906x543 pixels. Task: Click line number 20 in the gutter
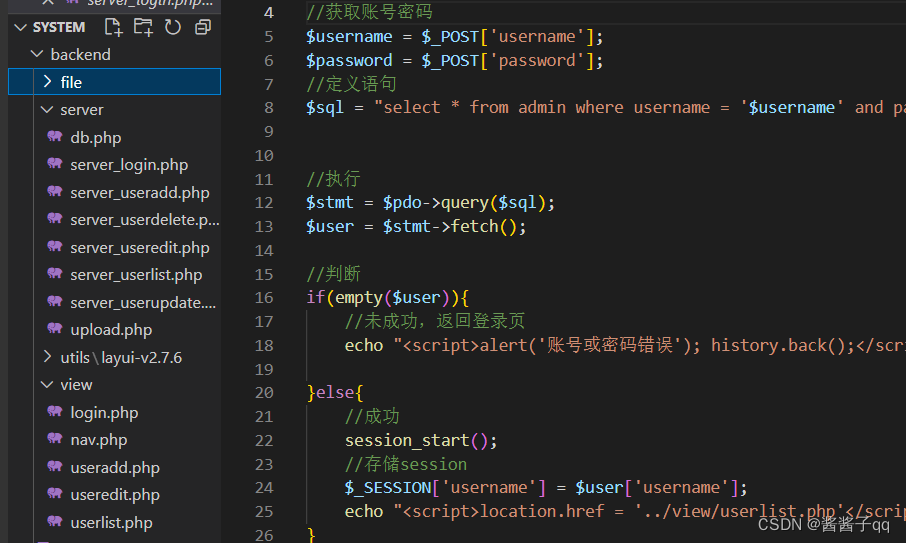[264, 393]
